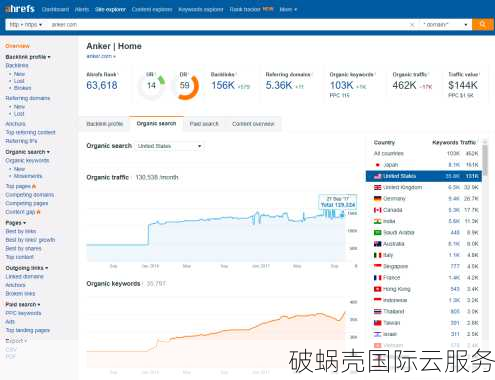
Task: Click the Israel flag icon
Action: click(377, 334)
